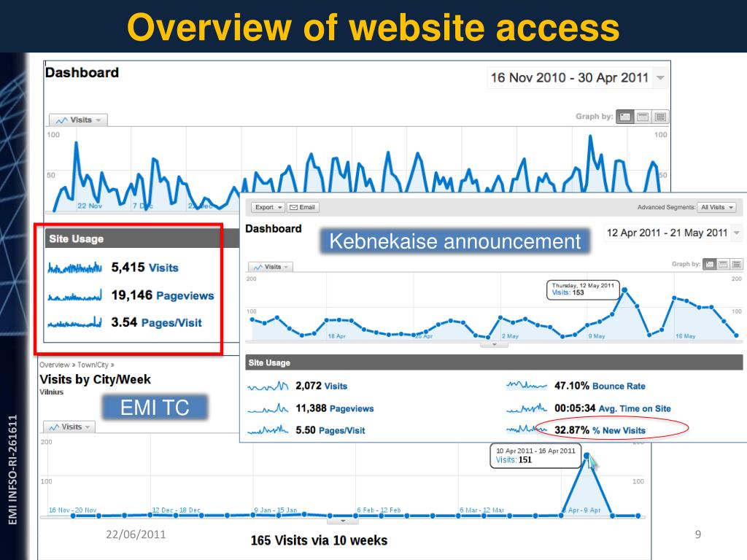Viewport: 747px width, 560px height.
Task: Click the Email button
Action: tap(303, 207)
